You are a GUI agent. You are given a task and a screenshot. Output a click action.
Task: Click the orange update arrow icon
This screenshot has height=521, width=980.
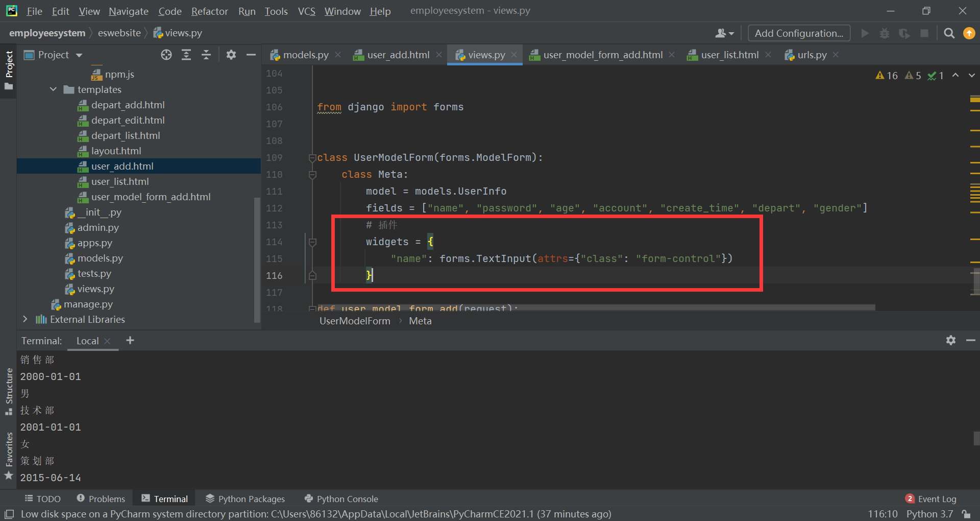click(x=969, y=33)
